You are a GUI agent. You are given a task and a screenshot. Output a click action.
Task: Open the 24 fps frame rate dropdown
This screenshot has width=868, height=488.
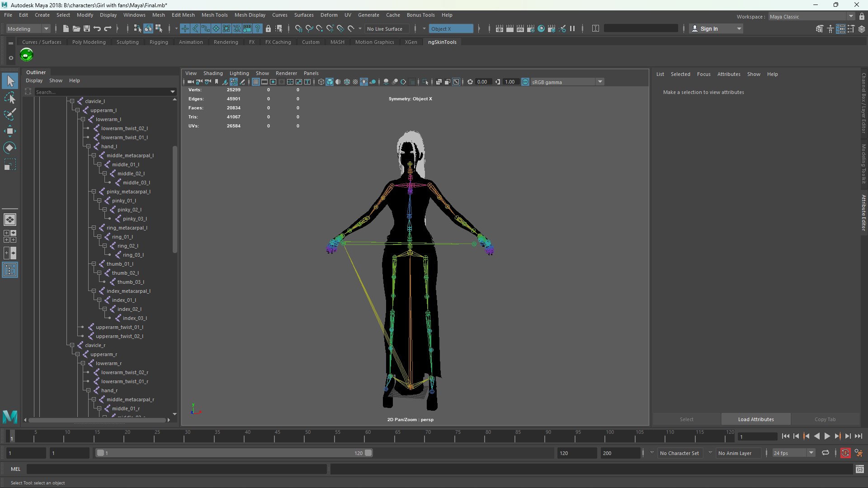click(793, 453)
